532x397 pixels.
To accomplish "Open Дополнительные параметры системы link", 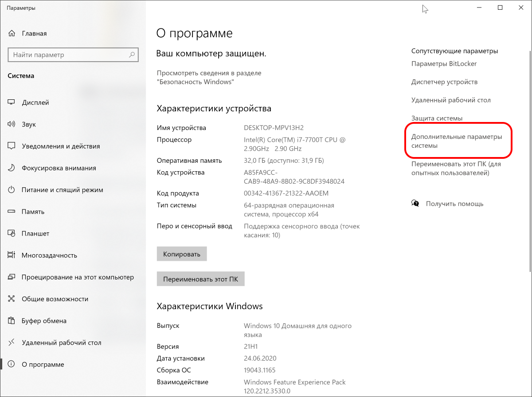I will [x=457, y=141].
